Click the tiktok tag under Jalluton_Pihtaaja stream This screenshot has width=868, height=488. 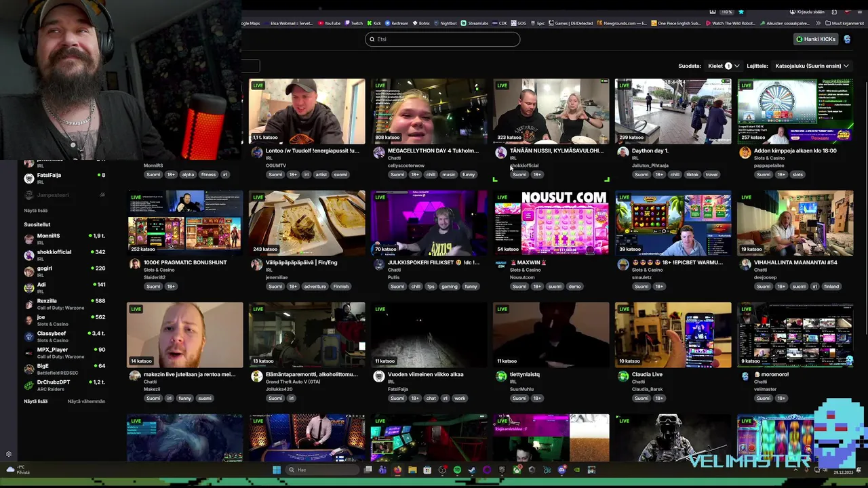[692, 175]
